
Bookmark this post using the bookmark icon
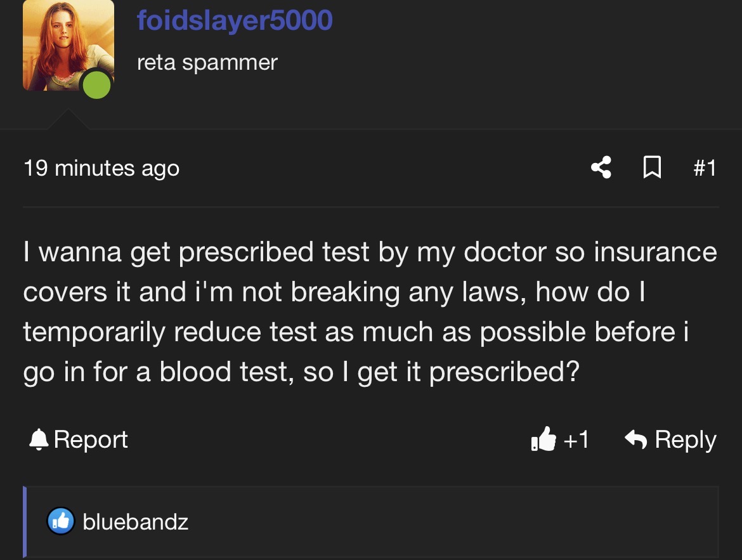pos(652,167)
